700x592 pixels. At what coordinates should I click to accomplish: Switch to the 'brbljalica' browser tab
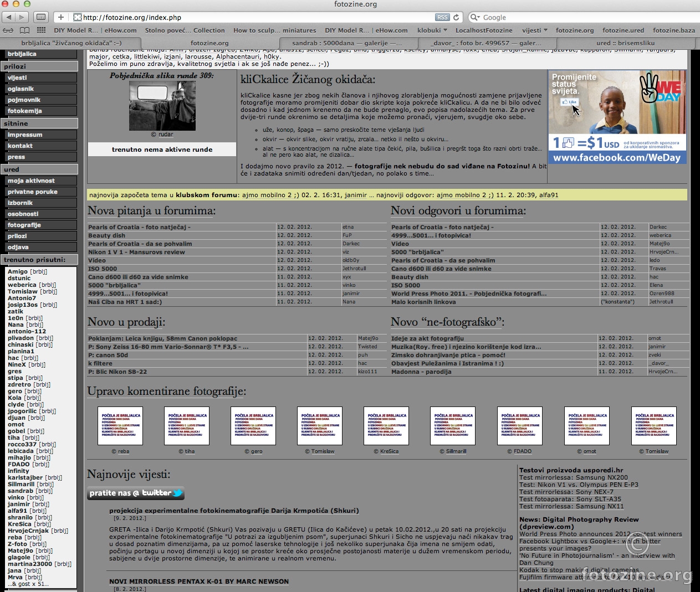click(x=71, y=43)
